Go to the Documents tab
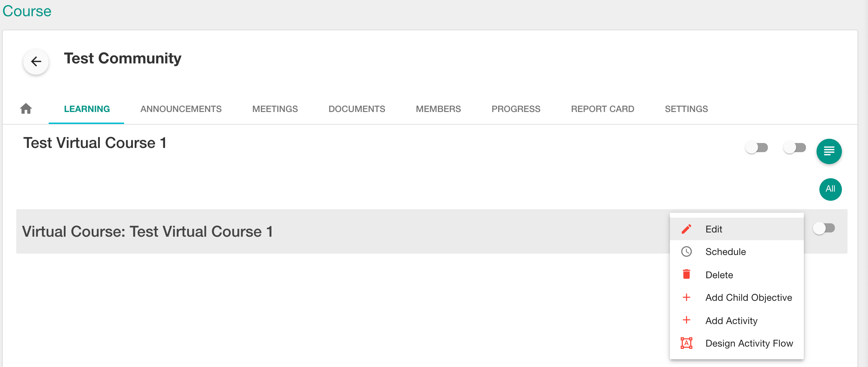This screenshot has width=868, height=367. [x=357, y=109]
